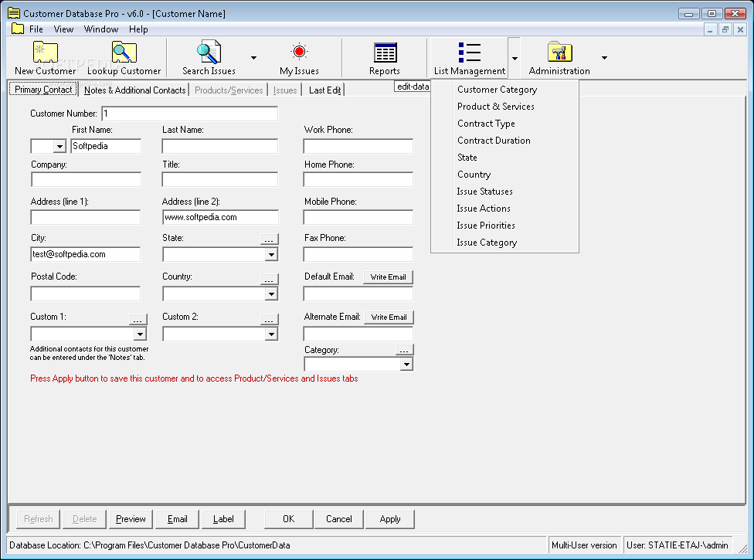Open the Category combo box
Image resolution: width=754 pixels, height=560 pixels.
click(406, 365)
